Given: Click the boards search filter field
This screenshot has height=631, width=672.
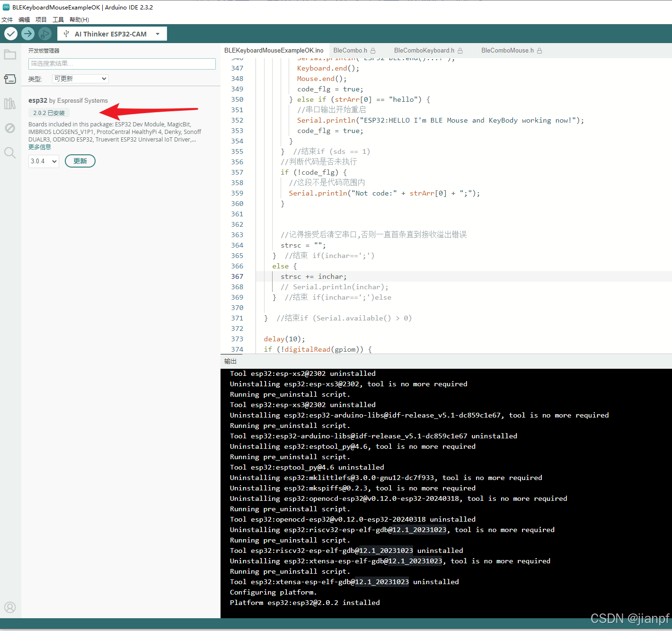Looking at the screenshot, I should click(122, 64).
